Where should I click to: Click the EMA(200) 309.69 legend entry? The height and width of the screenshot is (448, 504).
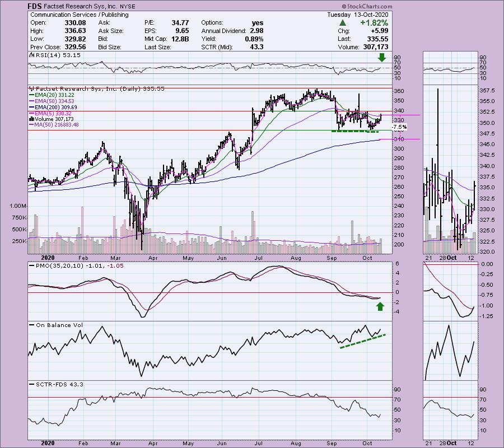(53, 107)
